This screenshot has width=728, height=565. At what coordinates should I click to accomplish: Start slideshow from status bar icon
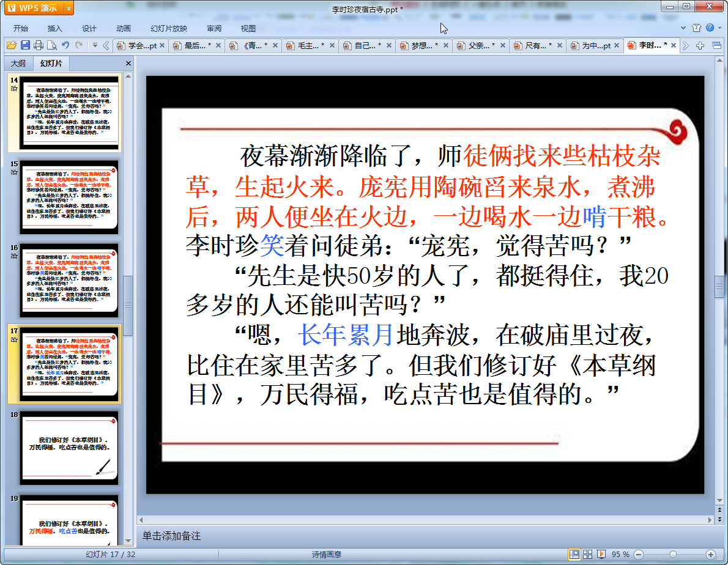[x=601, y=555]
